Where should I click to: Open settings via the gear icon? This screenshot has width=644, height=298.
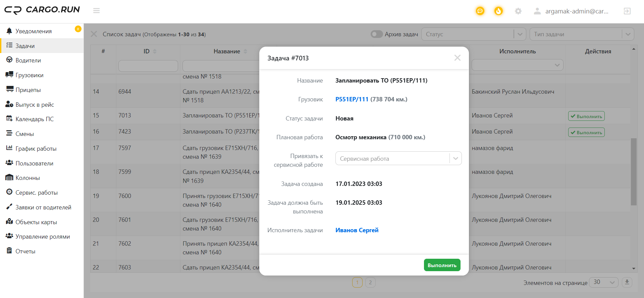pyautogui.click(x=518, y=11)
